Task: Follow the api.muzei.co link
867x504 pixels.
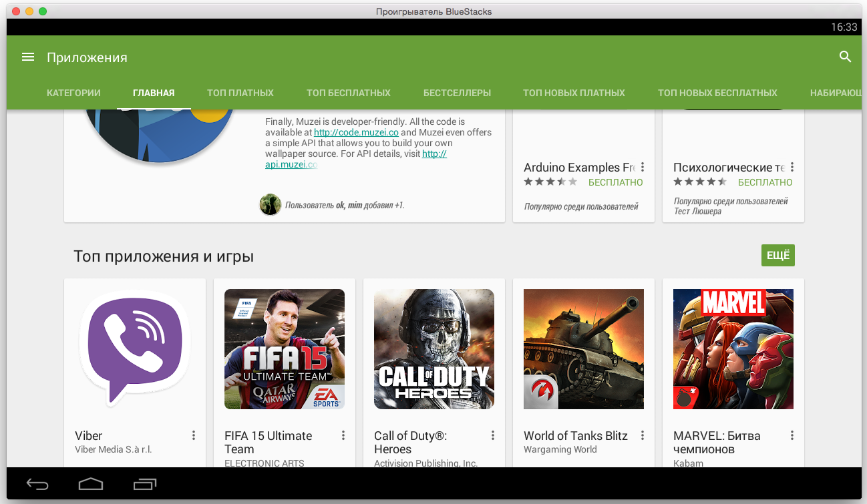Action: [x=291, y=164]
